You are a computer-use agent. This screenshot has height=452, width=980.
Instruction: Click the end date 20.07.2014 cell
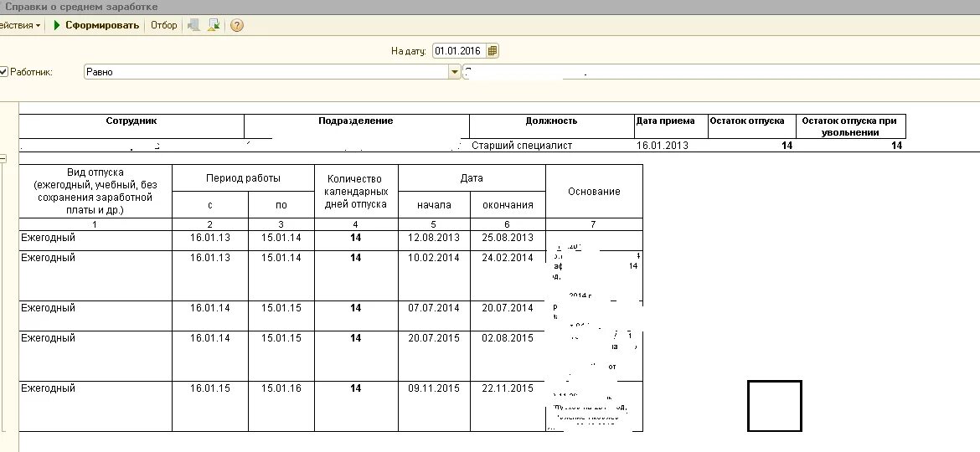[x=508, y=316]
